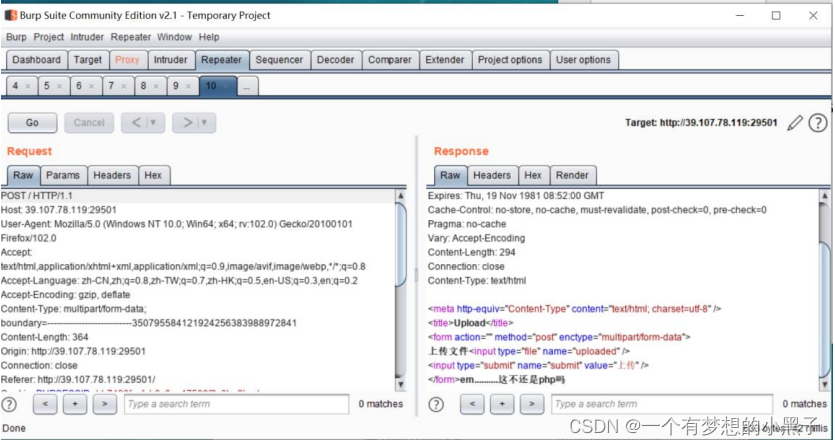This screenshot has height=445, width=835.
Task: Switch to Dashboard tab
Action: [37, 60]
